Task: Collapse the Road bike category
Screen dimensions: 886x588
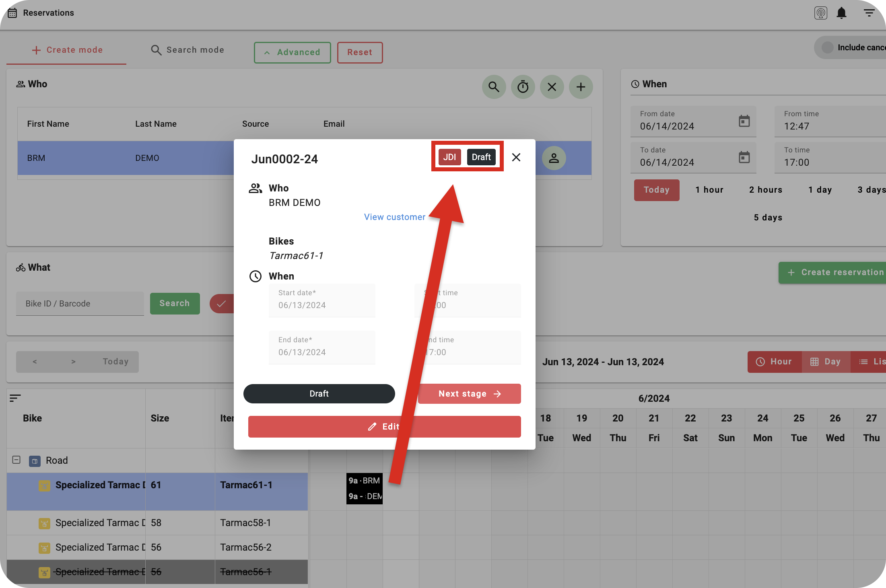Action: point(16,460)
